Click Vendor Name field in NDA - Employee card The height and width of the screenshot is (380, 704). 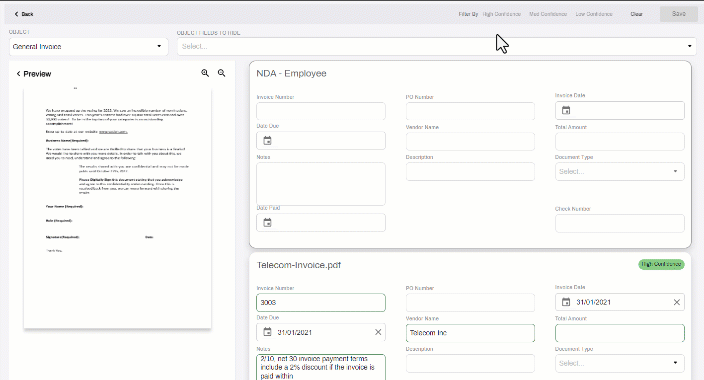470,141
